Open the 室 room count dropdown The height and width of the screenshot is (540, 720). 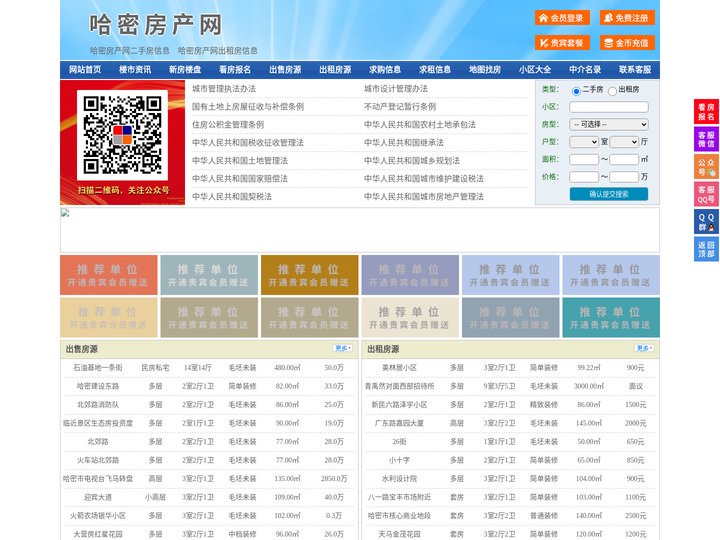click(x=584, y=142)
